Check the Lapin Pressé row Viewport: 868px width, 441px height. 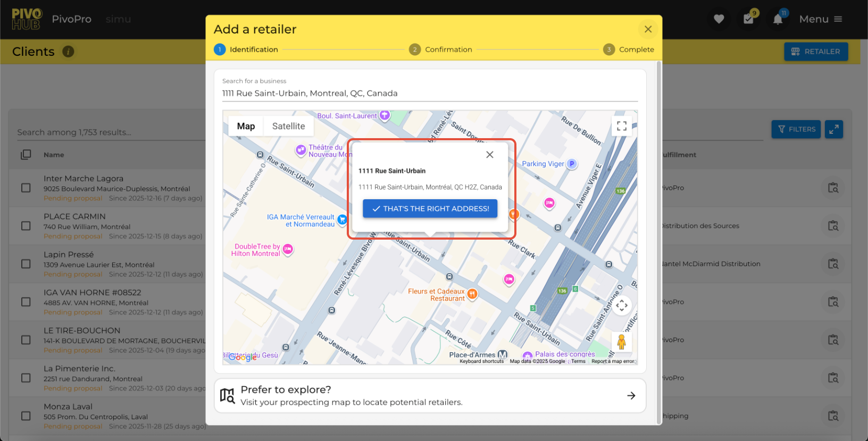pyautogui.click(x=26, y=264)
